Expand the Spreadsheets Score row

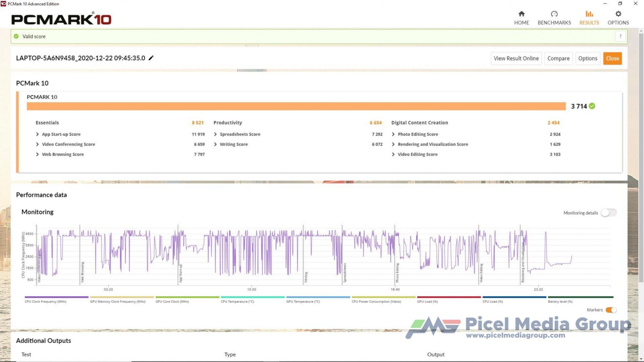click(215, 134)
